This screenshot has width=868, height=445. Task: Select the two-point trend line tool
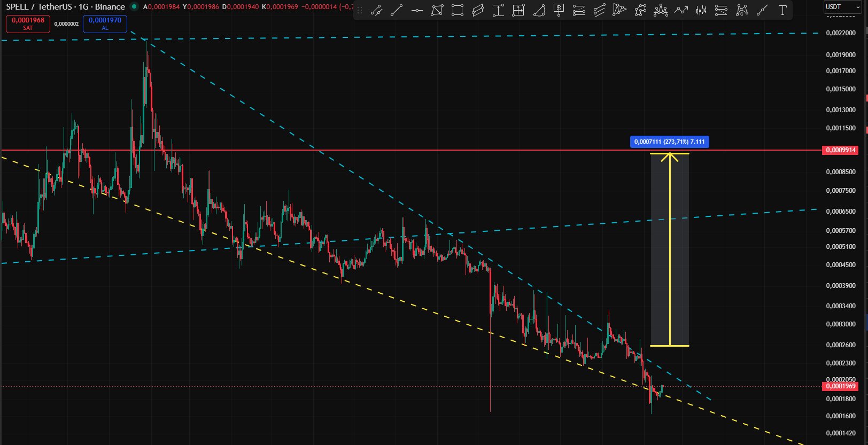397,11
